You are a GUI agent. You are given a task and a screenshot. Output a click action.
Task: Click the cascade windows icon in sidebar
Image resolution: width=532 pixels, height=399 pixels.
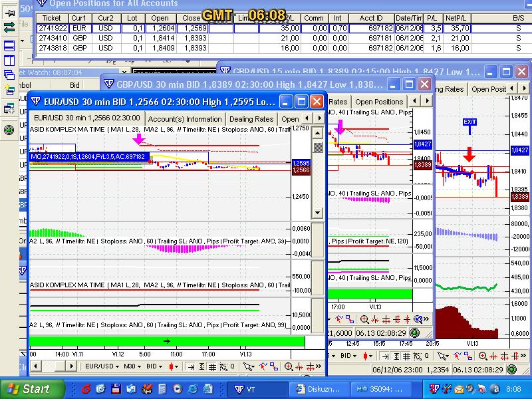(x=9, y=74)
